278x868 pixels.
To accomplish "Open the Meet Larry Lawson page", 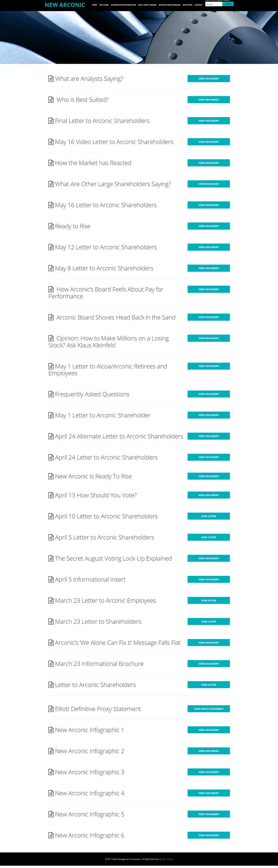I will pyautogui.click(x=147, y=5).
